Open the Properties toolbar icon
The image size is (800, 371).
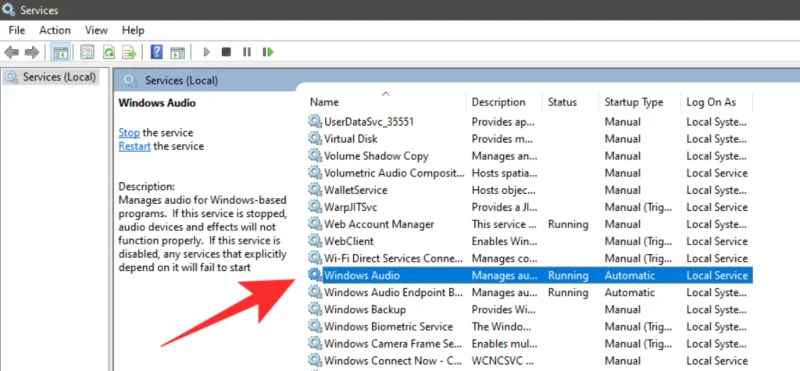click(88, 52)
